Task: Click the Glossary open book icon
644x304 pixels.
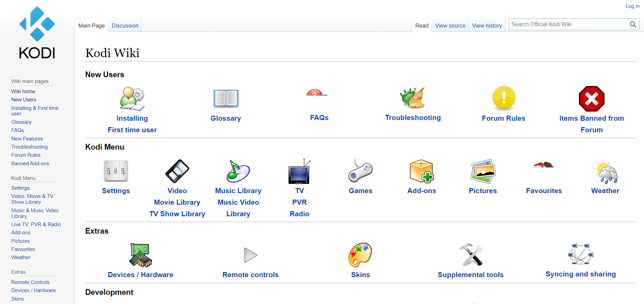Action: pos(226,99)
